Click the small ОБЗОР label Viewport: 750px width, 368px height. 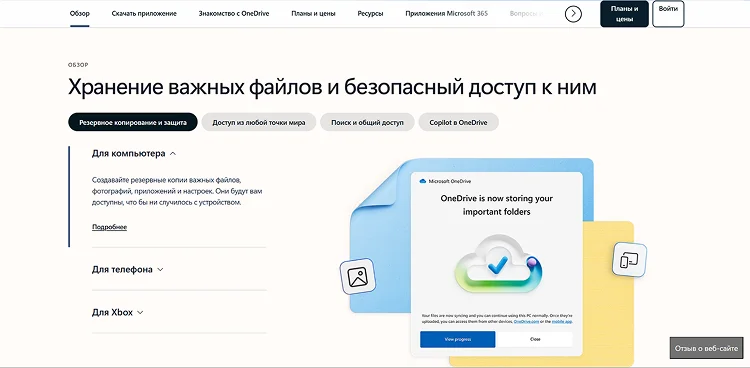78,65
